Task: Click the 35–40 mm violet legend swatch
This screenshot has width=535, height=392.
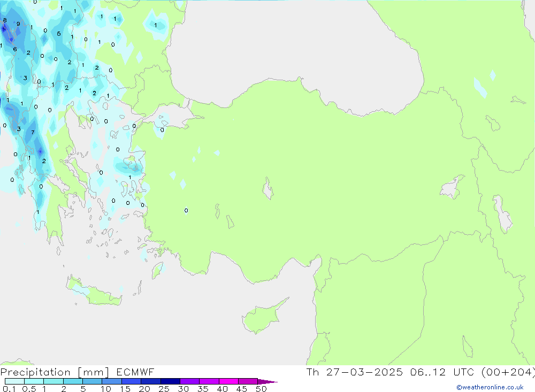Action: [x=209, y=381]
